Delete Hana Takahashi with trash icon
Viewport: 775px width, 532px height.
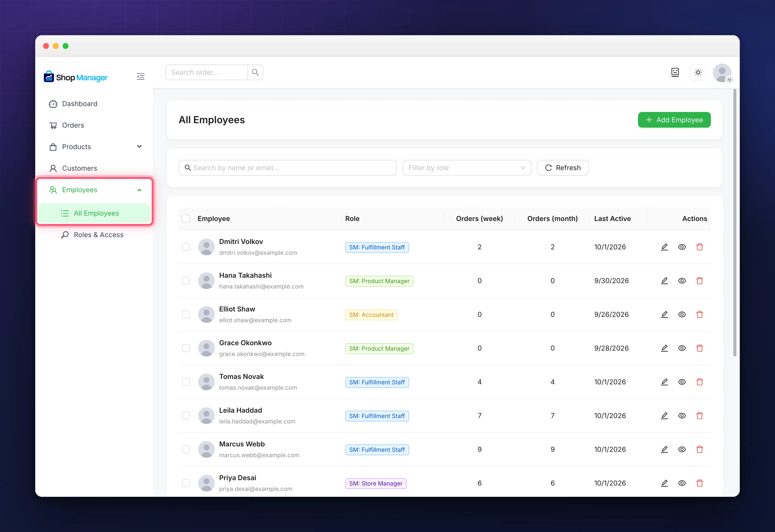click(700, 281)
